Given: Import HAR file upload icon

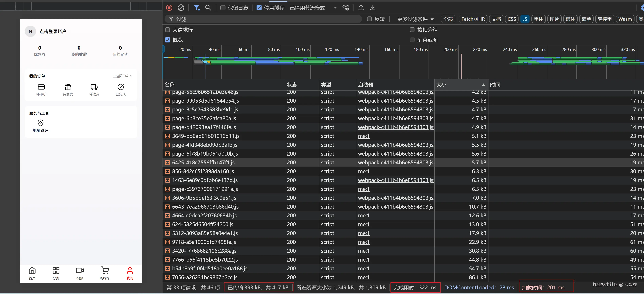Looking at the screenshot, I should (361, 8).
